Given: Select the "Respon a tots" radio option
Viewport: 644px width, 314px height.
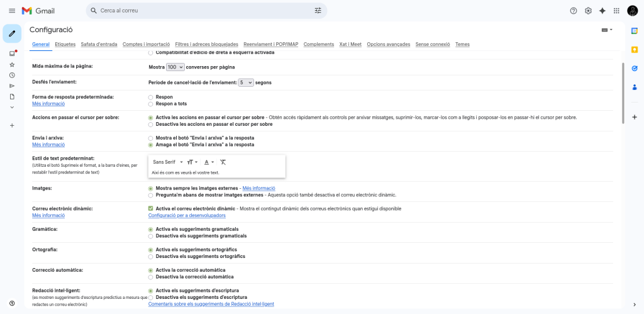Looking at the screenshot, I should (150, 104).
